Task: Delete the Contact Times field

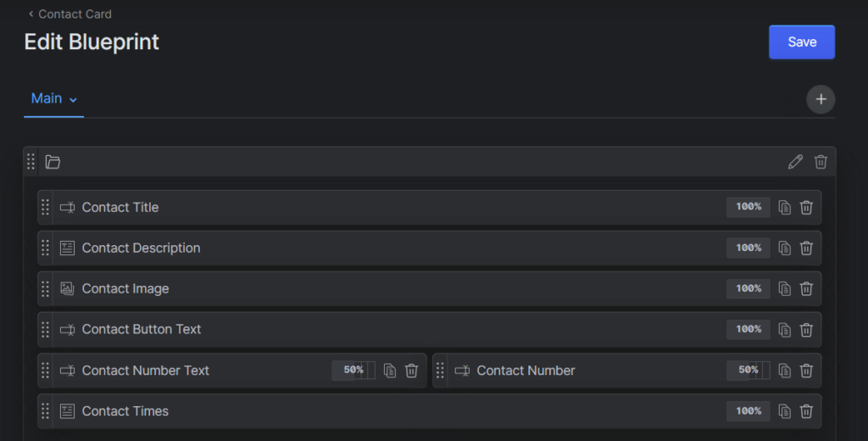Action: tap(806, 411)
